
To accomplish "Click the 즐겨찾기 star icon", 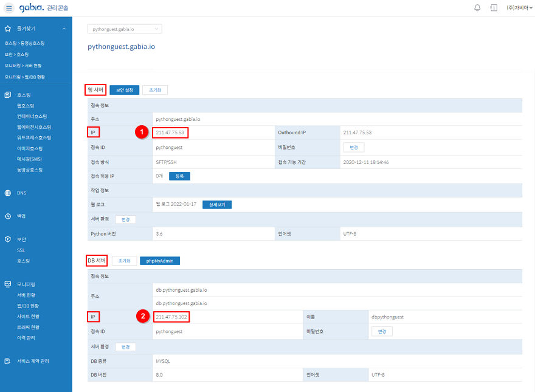I will click(8, 29).
